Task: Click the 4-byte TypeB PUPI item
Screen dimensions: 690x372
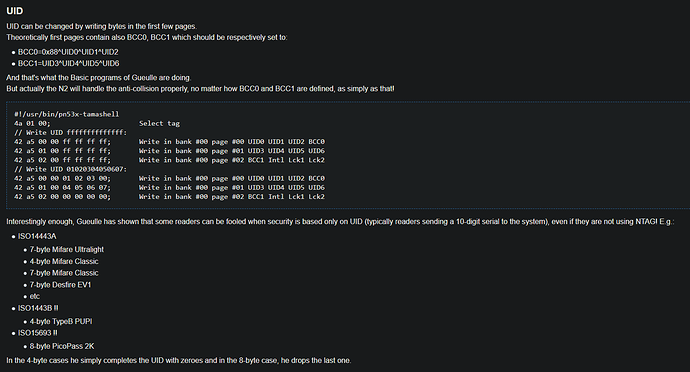Action: coord(61,321)
